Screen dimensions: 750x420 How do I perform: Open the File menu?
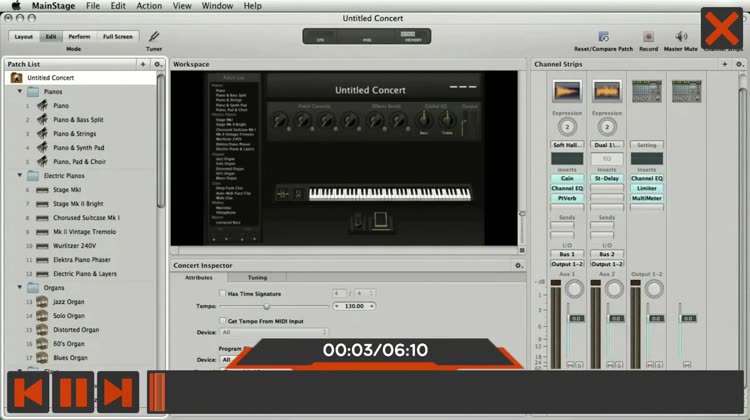tap(93, 6)
